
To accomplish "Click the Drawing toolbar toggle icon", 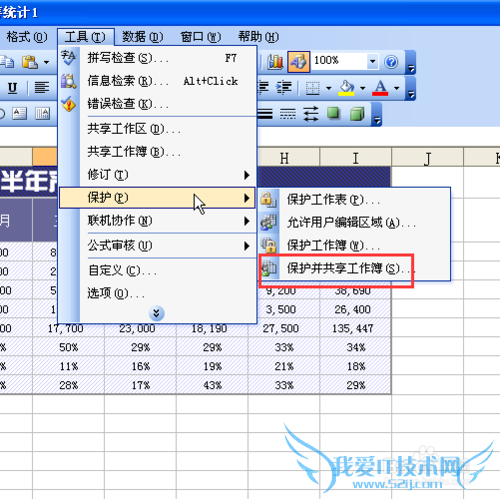I will point(299,62).
